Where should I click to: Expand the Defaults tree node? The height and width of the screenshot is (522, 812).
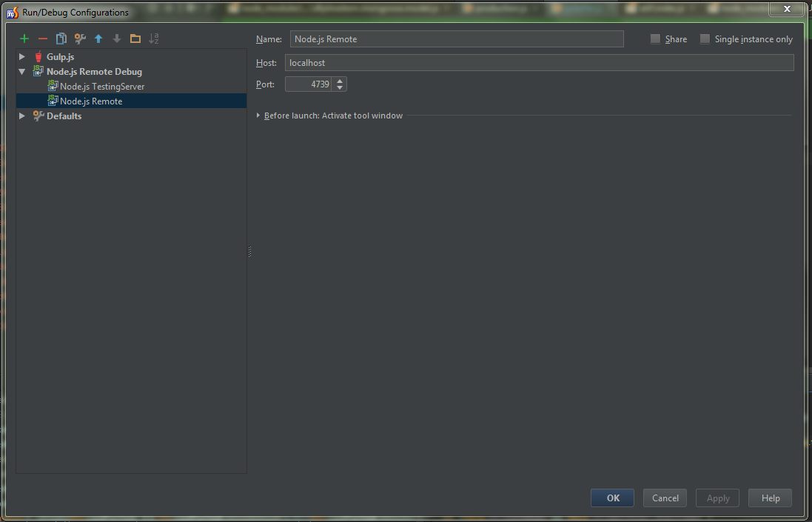(x=22, y=116)
